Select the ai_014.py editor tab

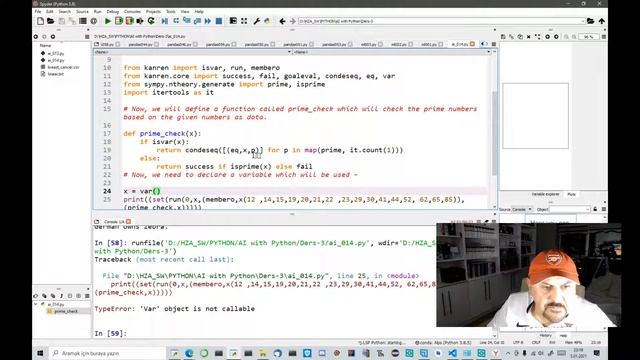pyautogui.click(x=460, y=44)
